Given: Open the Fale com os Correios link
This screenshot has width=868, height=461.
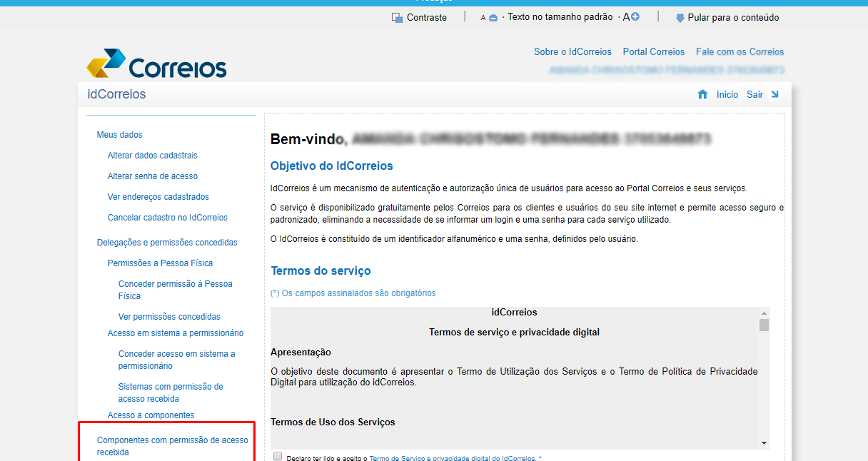Looking at the screenshot, I should point(740,51).
